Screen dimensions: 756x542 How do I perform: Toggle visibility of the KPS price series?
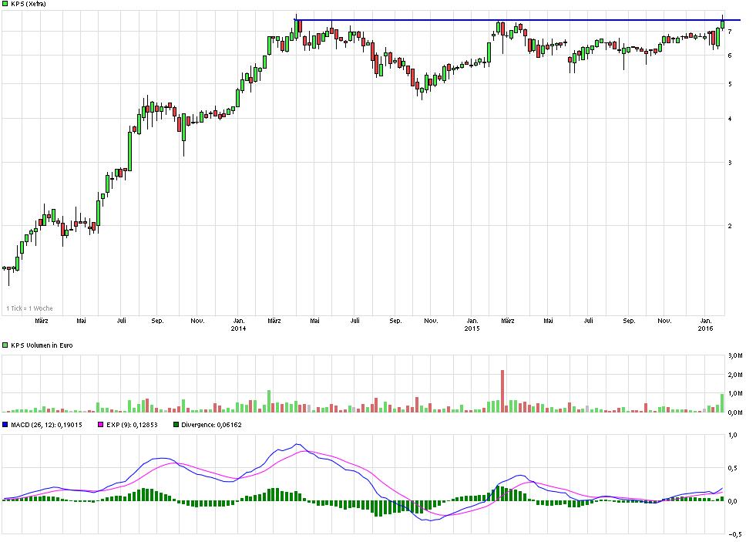[6, 3]
